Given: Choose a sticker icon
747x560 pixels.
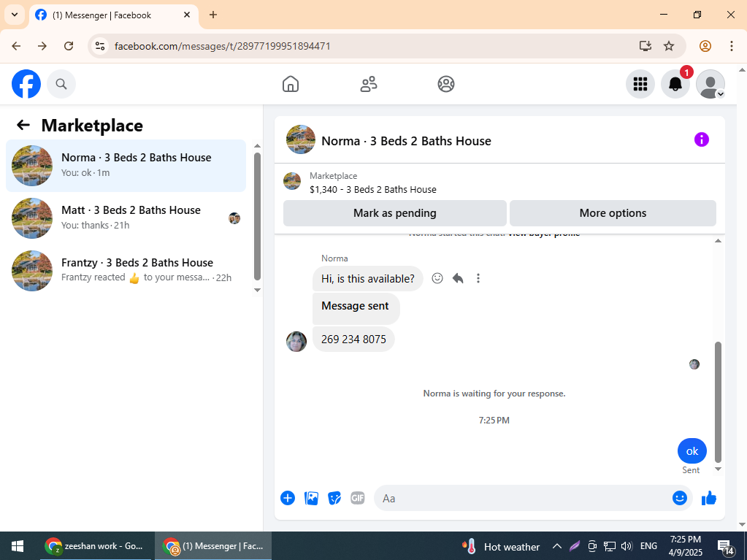Looking at the screenshot, I should coord(334,498).
